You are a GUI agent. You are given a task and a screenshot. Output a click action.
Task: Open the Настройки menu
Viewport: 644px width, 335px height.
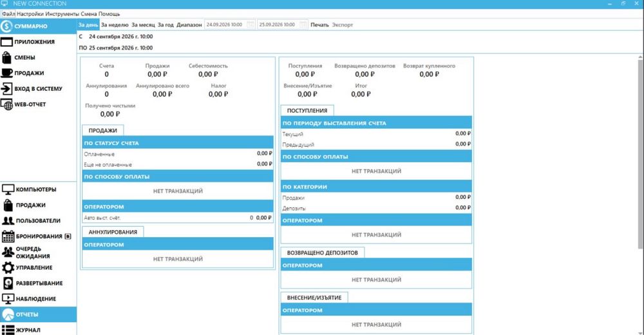point(30,14)
